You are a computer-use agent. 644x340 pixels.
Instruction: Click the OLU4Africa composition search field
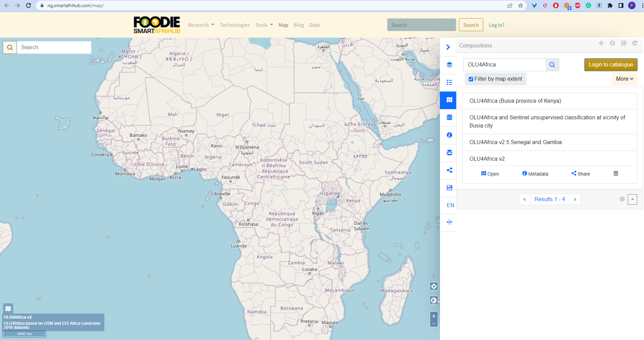504,65
